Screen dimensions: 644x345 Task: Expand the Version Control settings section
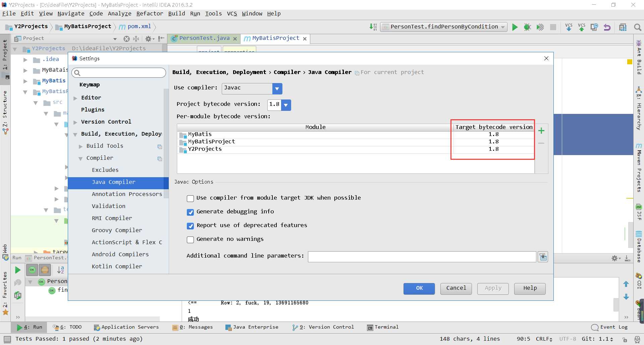coord(75,122)
